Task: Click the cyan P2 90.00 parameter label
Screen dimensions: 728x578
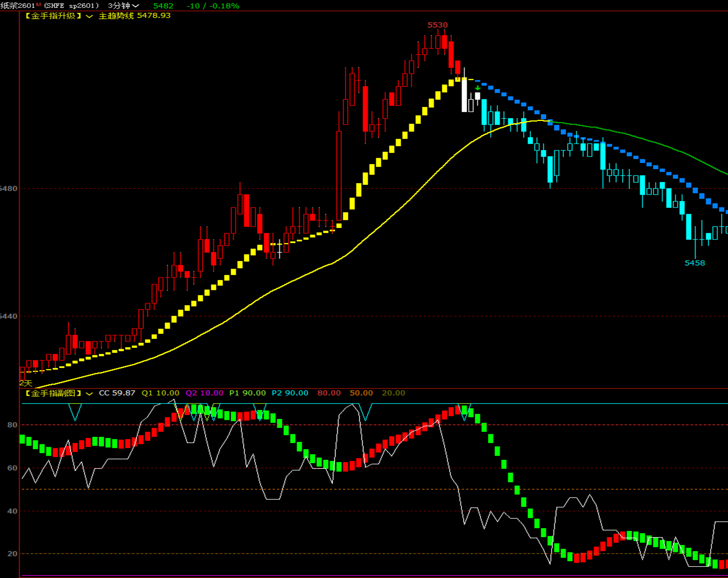Action: (290, 393)
